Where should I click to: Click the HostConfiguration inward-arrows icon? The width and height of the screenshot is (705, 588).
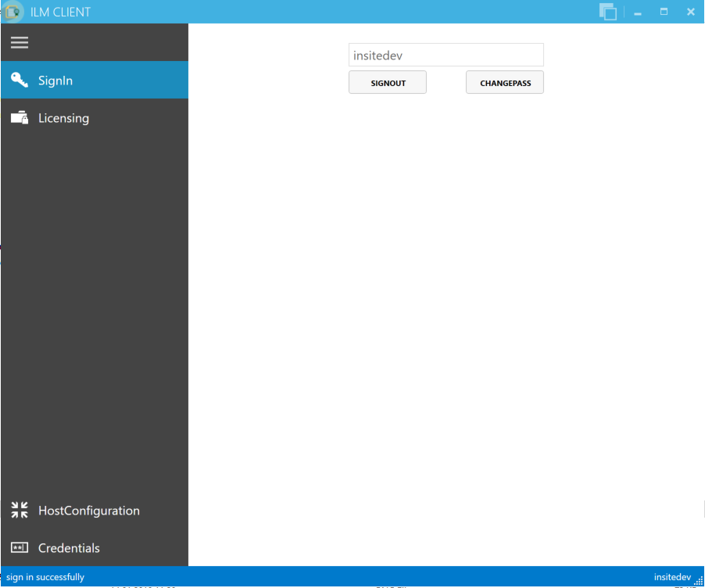(20, 511)
